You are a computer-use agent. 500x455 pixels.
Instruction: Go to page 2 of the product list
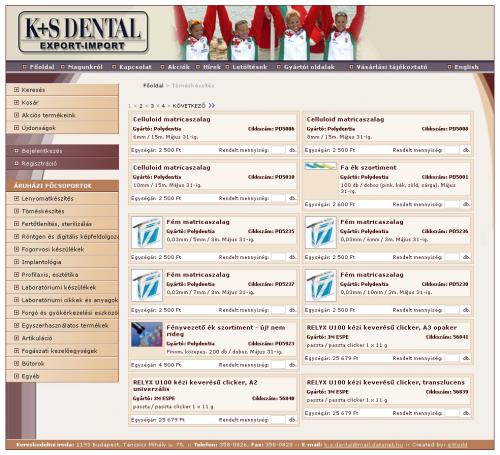click(141, 106)
